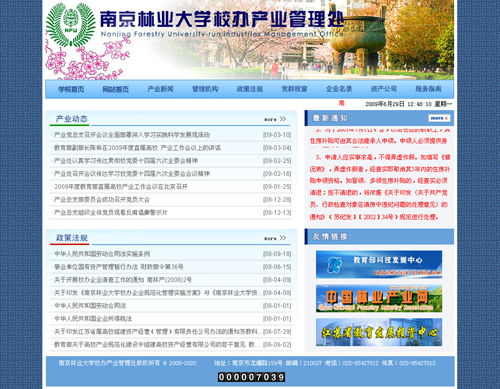Open 服务指南 navigation item

[x=428, y=89]
